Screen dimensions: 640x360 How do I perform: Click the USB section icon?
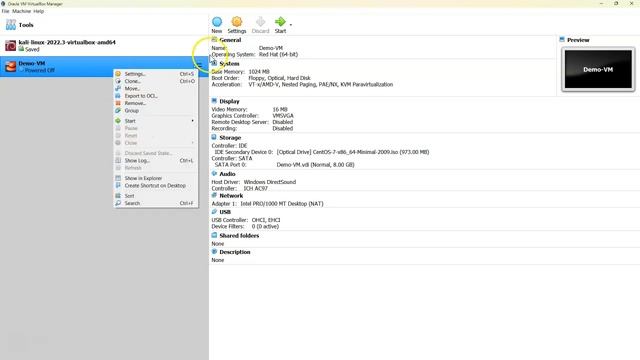(214, 212)
